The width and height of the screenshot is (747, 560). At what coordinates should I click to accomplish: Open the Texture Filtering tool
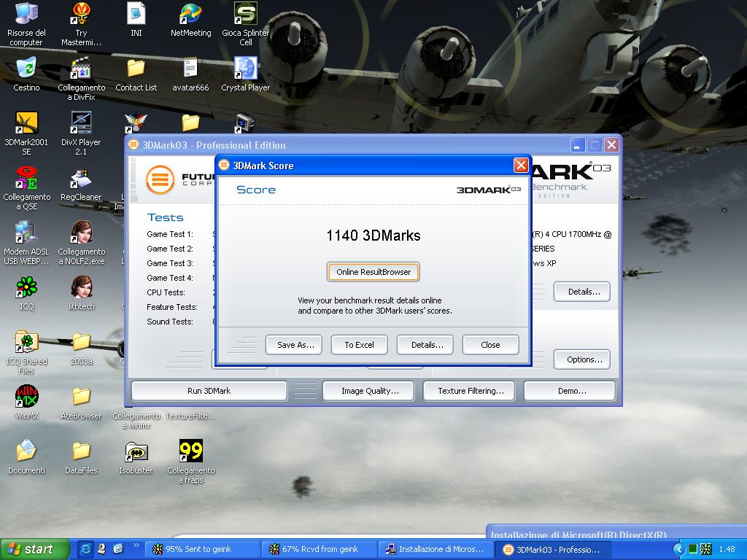pos(471,391)
